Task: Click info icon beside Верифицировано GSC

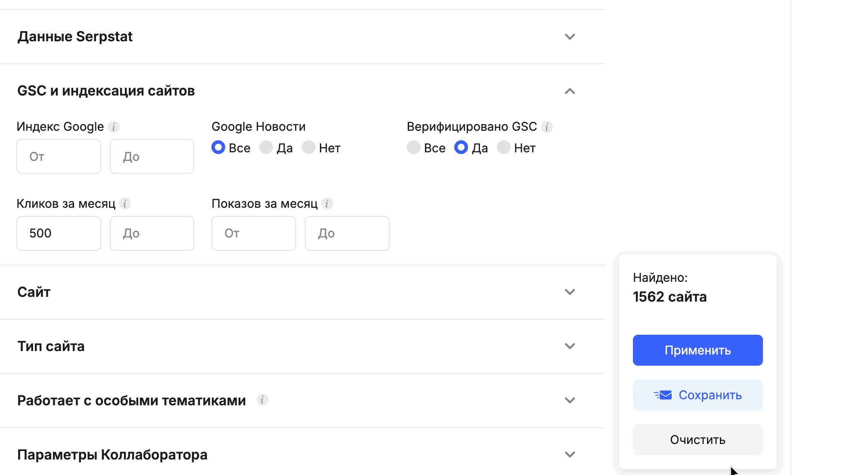Action: [x=547, y=127]
